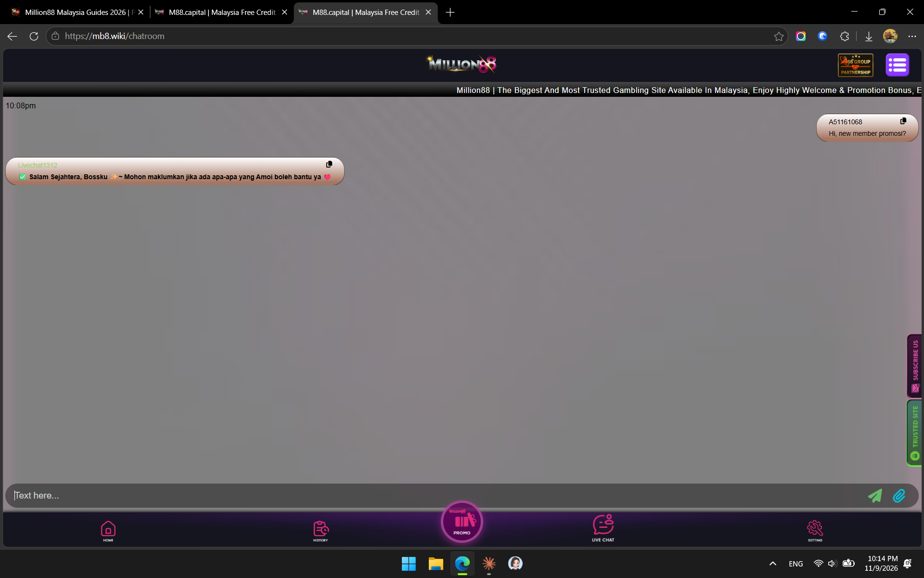Attach a file with the paperclip icon
The height and width of the screenshot is (578, 924).
pyautogui.click(x=899, y=496)
